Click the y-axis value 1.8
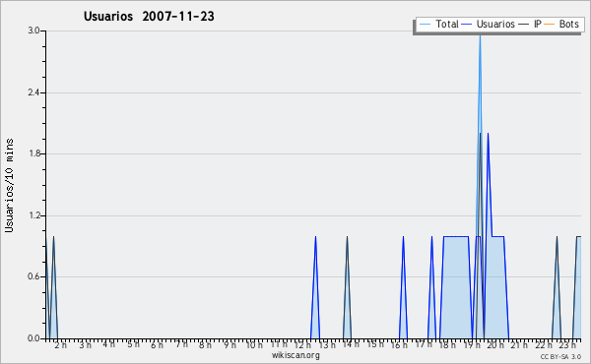 point(33,153)
